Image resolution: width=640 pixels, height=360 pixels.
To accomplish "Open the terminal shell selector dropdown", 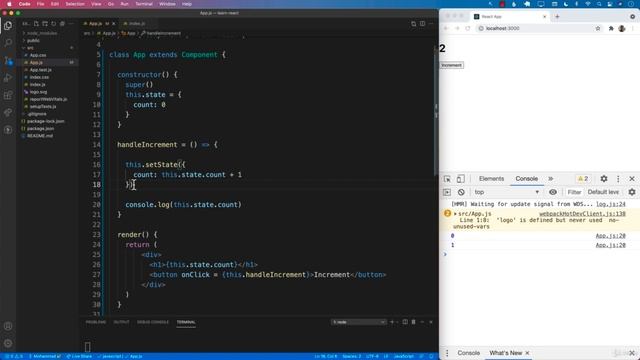I will click(358, 322).
